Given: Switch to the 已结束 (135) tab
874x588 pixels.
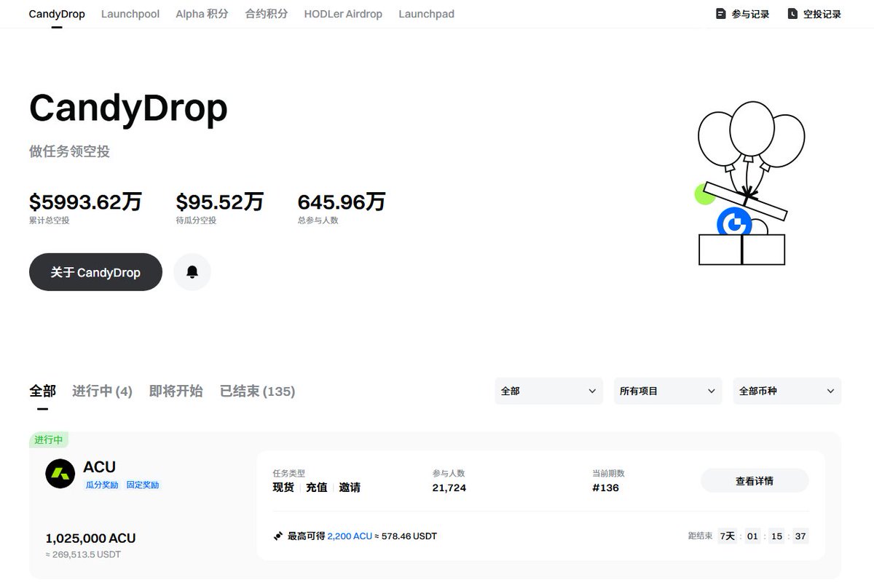Looking at the screenshot, I should pos(256,391).
